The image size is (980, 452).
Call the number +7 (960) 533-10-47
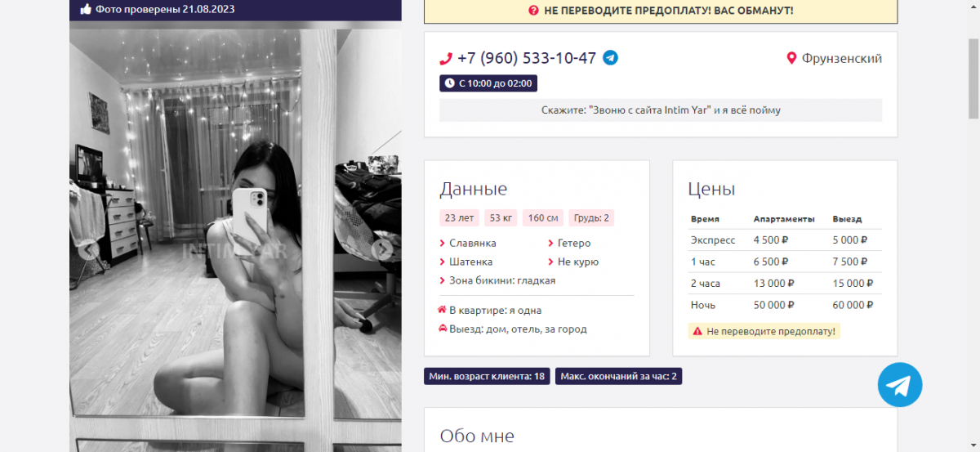coord(527,59)
